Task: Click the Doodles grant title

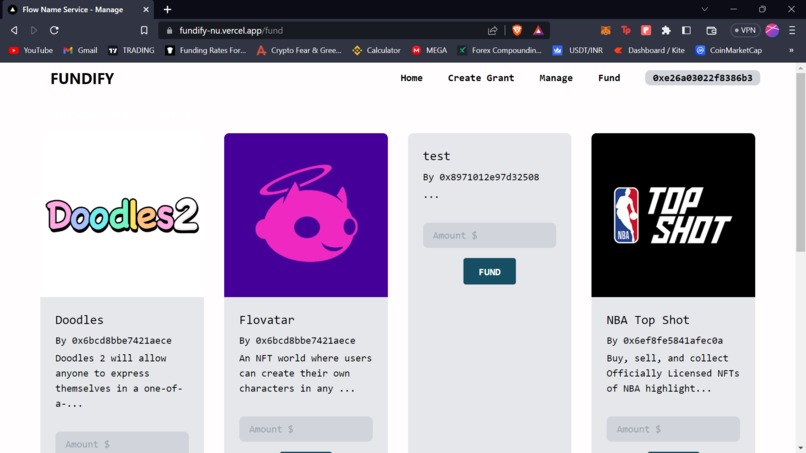Action: pyautogui.click(x=79, y=320)
